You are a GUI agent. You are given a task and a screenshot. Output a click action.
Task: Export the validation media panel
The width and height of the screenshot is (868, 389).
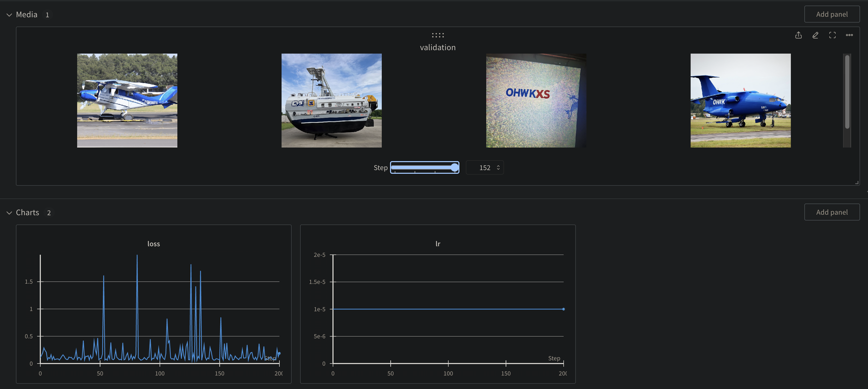pyautogui.click(x=798, y=35)
